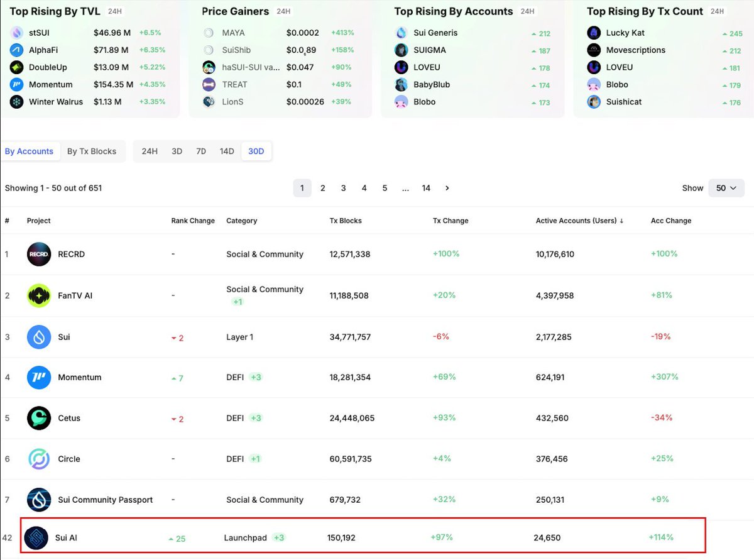Click the Tx Blocks column header

coord(346,221)
